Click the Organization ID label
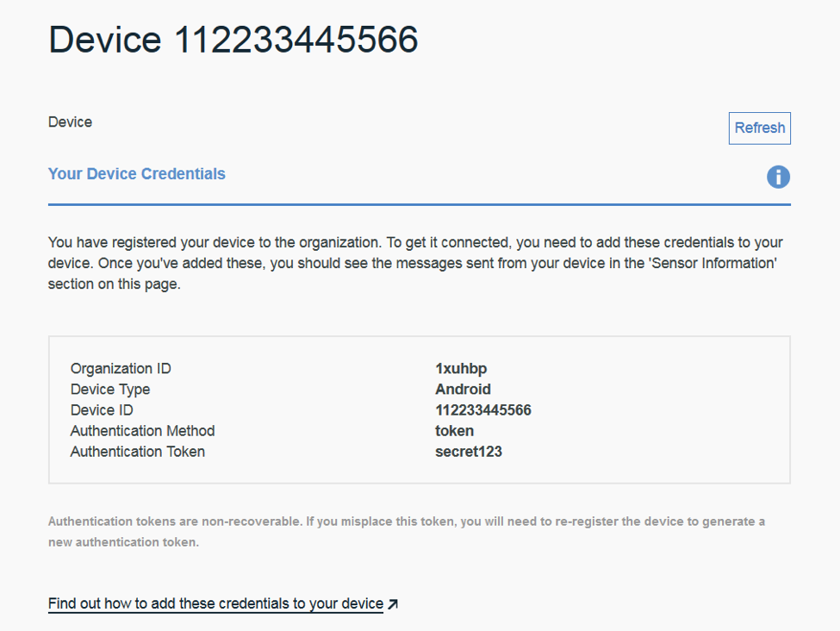Screen dimensions: 840x631 point(121,369)
